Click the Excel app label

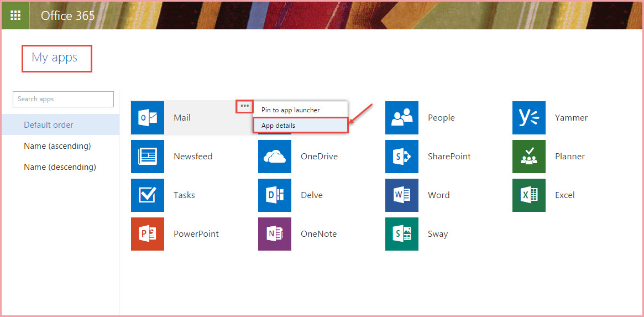pyautogui.click(x=565, y=195)
